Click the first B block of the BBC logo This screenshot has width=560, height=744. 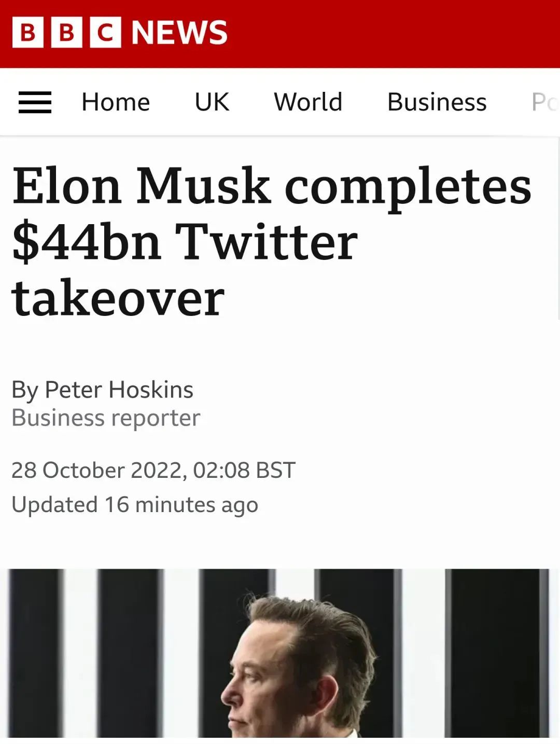tap(28, 32)
